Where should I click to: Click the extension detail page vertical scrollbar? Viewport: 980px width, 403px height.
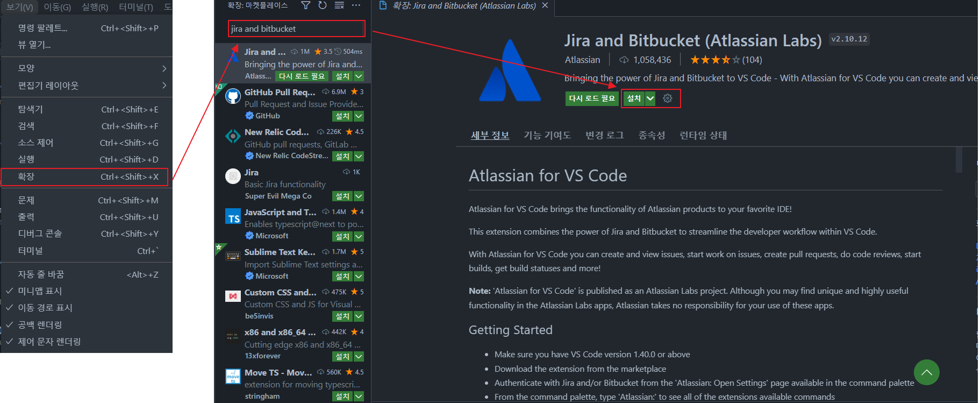click(x=958, y=160)
